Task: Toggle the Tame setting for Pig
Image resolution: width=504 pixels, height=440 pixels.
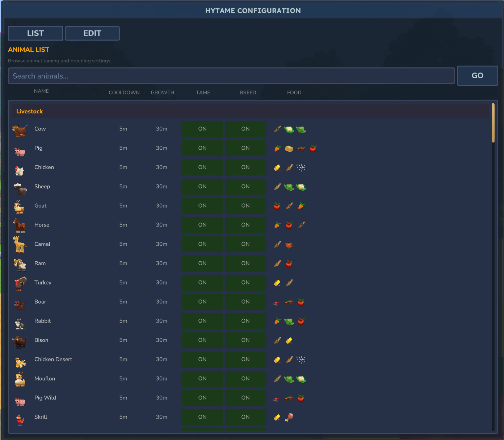Action: tap(202, 148)
